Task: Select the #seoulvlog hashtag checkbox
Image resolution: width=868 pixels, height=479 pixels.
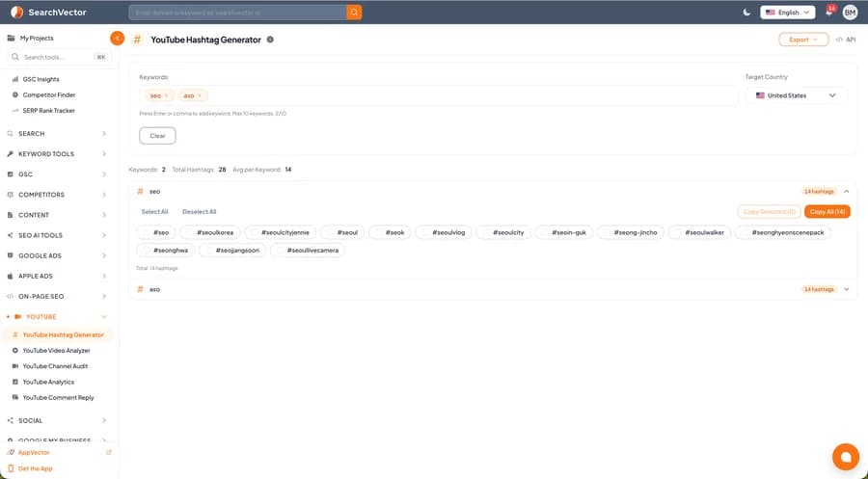Action: (x=424, y=233)
